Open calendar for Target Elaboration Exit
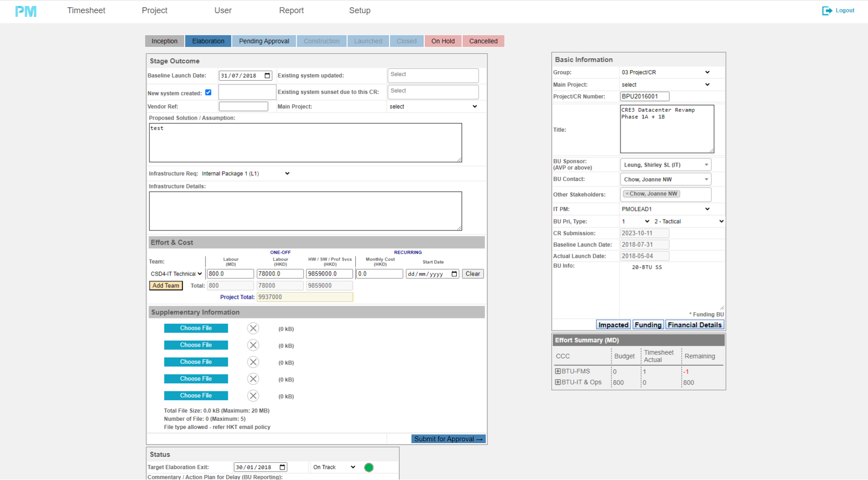Viewport: 868px width, 480px height. tap(282, 467)
